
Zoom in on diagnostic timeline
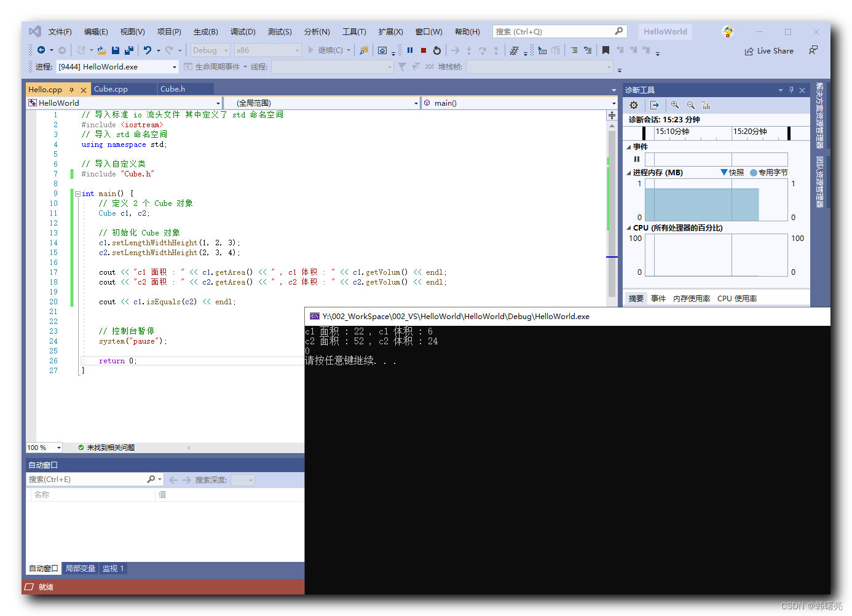(675, 105)
